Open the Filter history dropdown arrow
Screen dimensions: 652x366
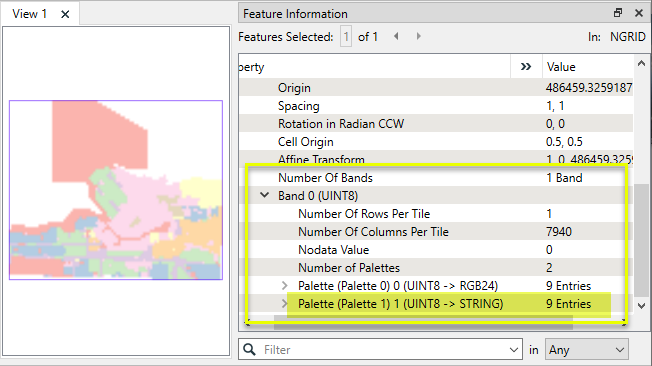pos(514,350)
